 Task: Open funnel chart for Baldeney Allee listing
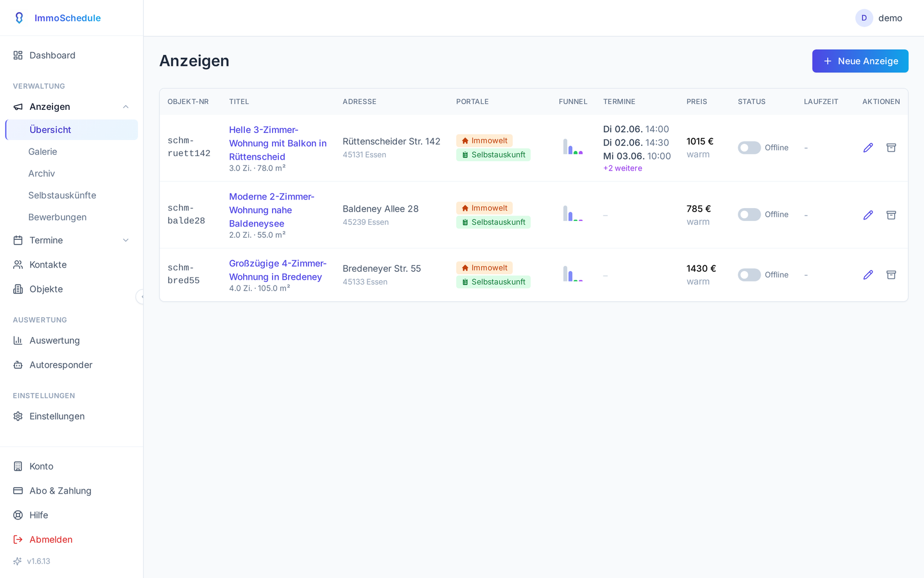point(573,213)
